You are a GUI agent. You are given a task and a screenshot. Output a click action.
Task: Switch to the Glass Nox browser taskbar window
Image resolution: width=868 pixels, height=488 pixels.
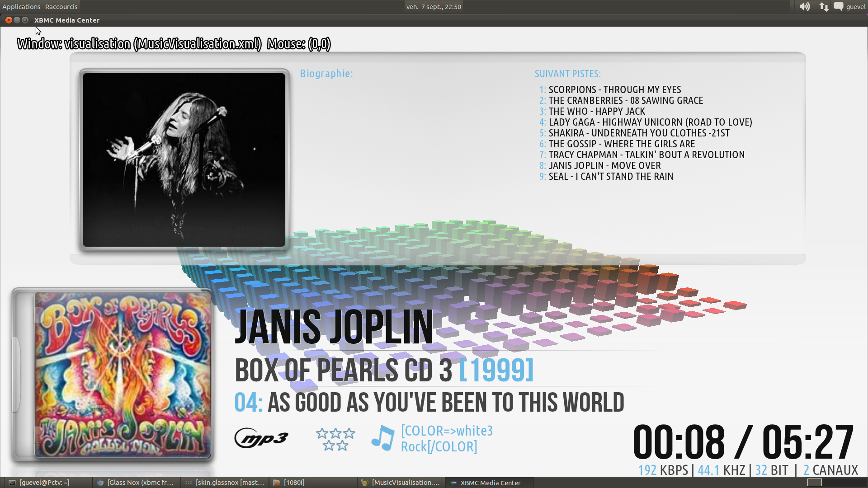(x=136, y=483)
